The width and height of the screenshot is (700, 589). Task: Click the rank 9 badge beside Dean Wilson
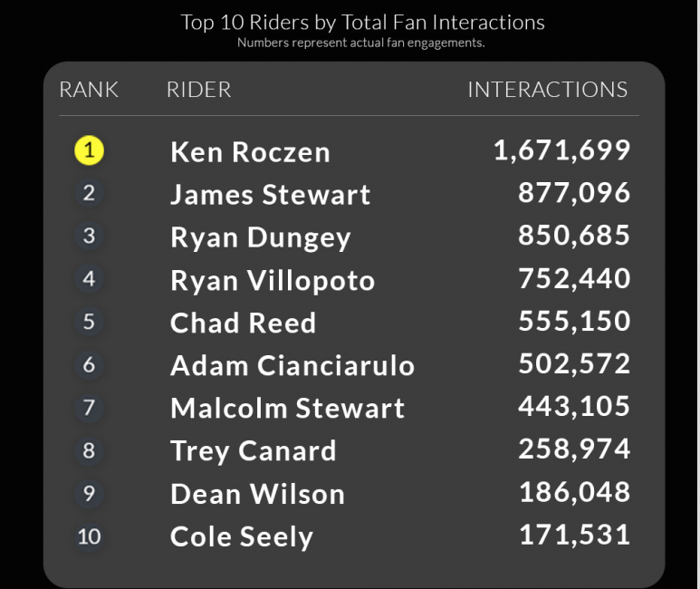pyautogui.click(x=89, y=494)
